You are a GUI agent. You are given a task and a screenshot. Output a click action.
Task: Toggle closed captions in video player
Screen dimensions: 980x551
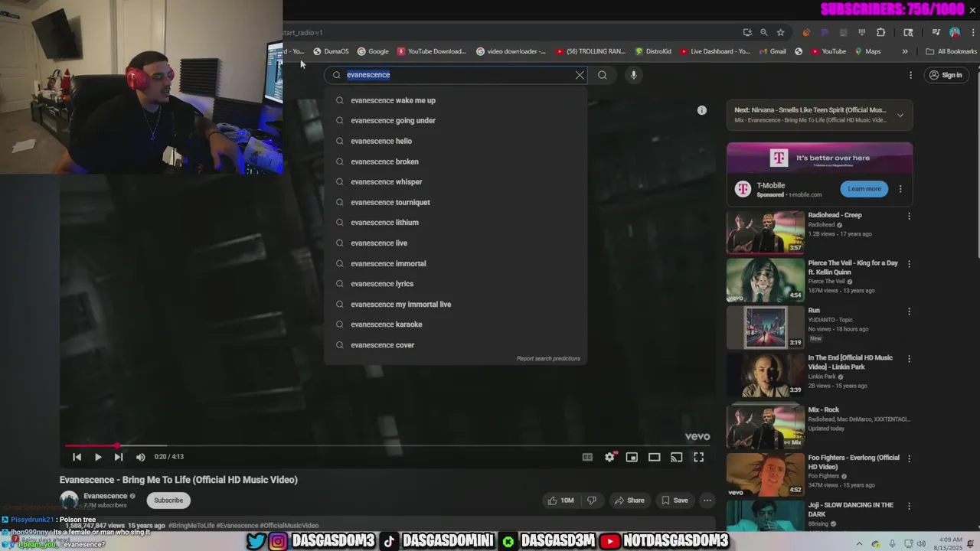tap(587, 457)
